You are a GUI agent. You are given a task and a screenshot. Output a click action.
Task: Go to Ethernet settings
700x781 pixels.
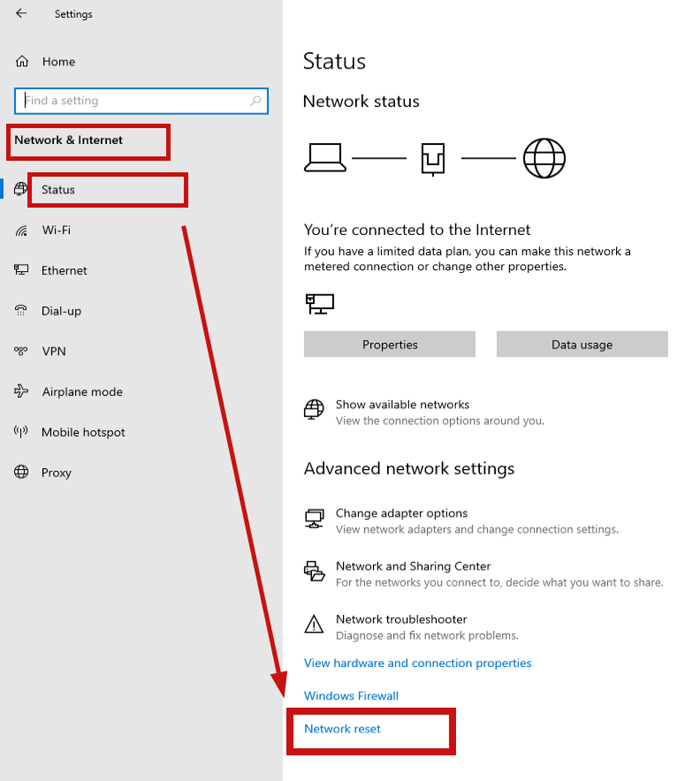point(64,270)
